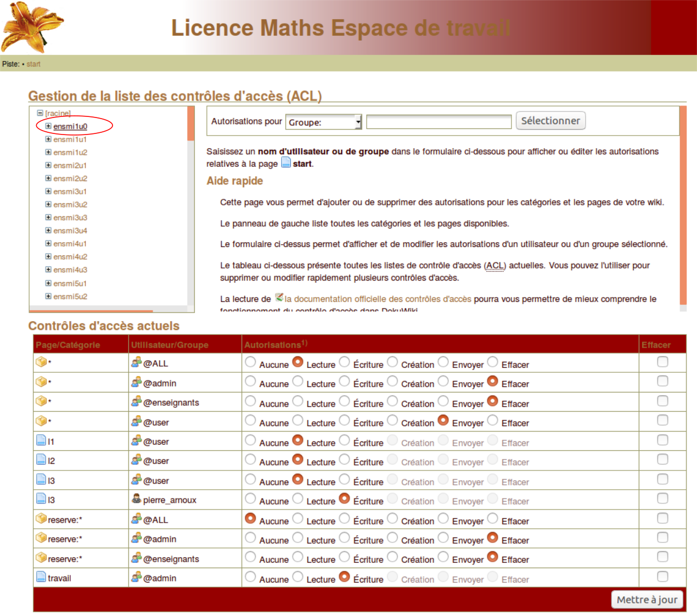Viewport: 697px width, 616px height.
Task: Click the documentation link's external icon
Action: point(279,298)
